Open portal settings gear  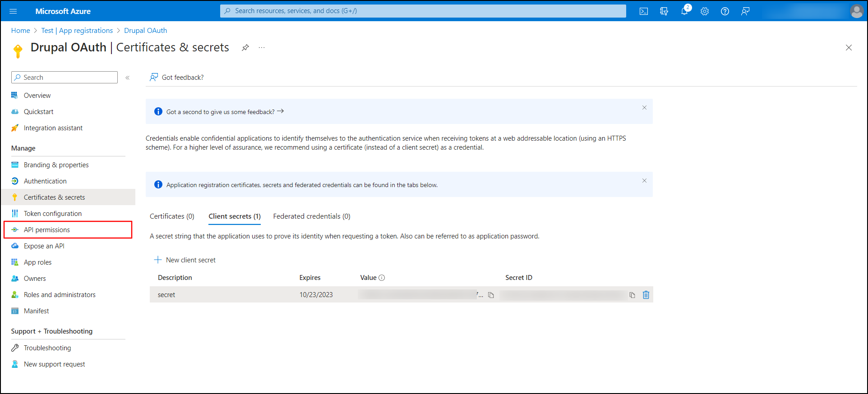pos(705,11)
